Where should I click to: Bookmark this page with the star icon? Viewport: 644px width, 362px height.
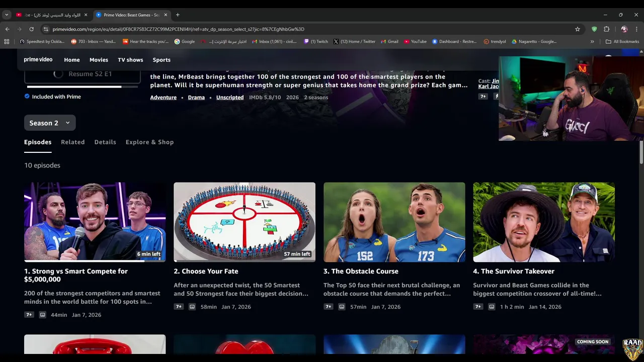[x=578, y=29]
